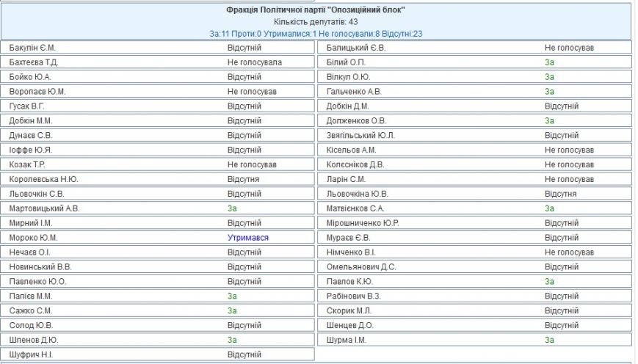Select deputy name Шуфрич Н.І.
Image resolution: width=638 pixels, height=364 pixels.
(31, 355)
